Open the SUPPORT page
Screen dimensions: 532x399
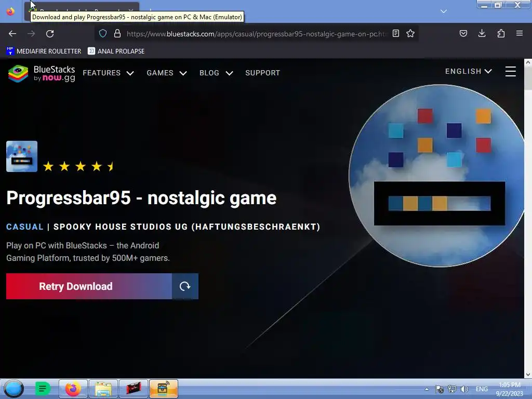point(262,73)
